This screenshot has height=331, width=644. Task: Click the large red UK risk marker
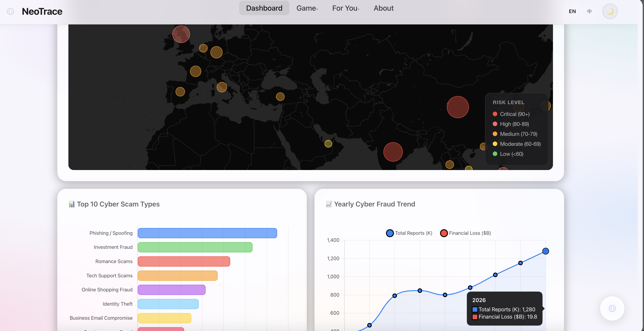(181, 34)
